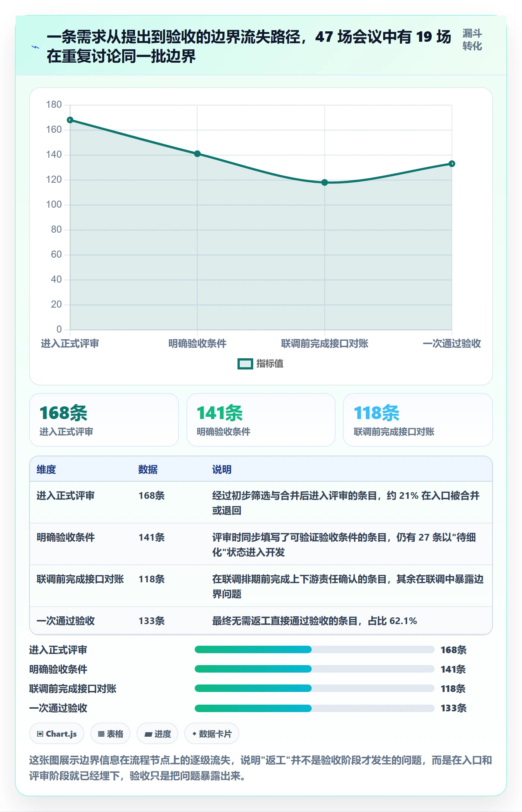The height and width of the screenshot is (812, 522).
Task: Click the x-axis label 一次通过验收
Action: click(x=452, y=343)
